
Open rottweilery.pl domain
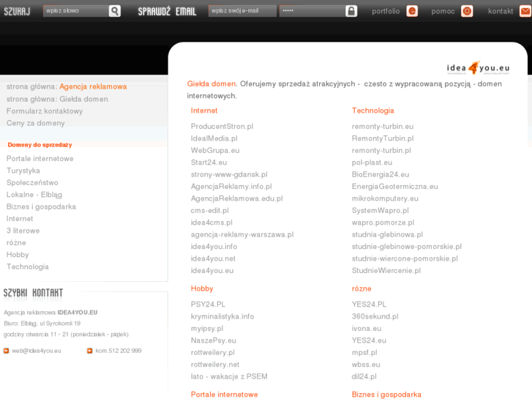pos(212,352)
